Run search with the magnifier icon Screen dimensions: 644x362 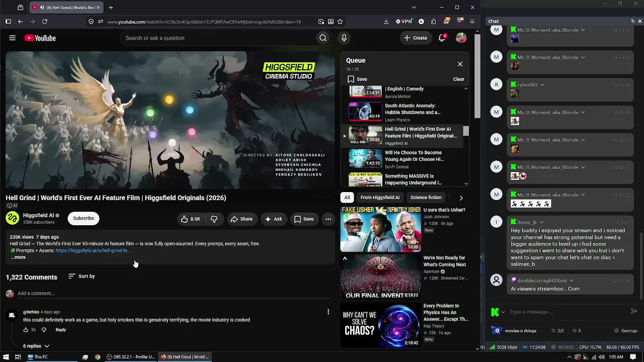coord(323,38)
